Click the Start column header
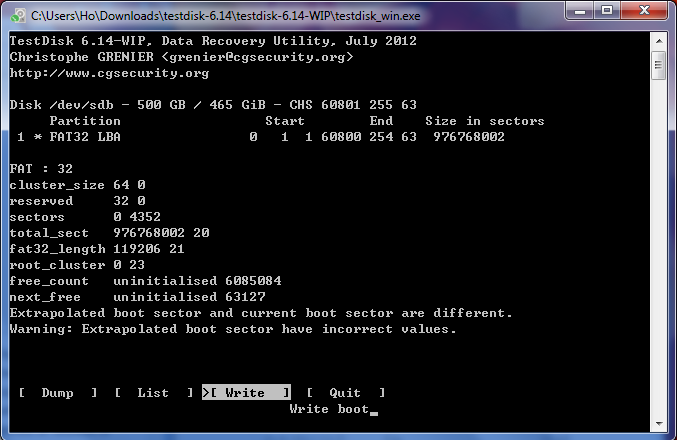This screenshot has height=440, width=677. point(285,121)
